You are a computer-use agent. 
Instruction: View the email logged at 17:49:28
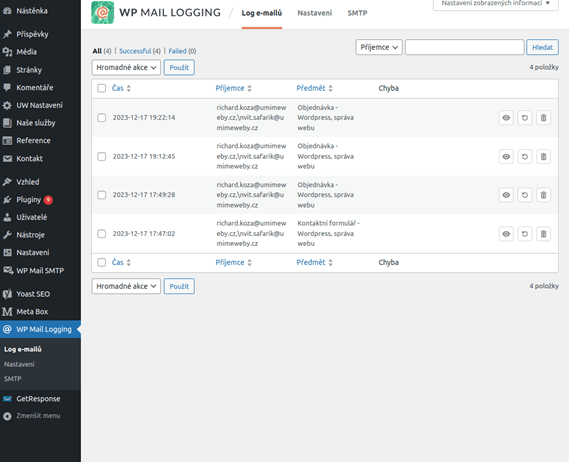point(506,195)
